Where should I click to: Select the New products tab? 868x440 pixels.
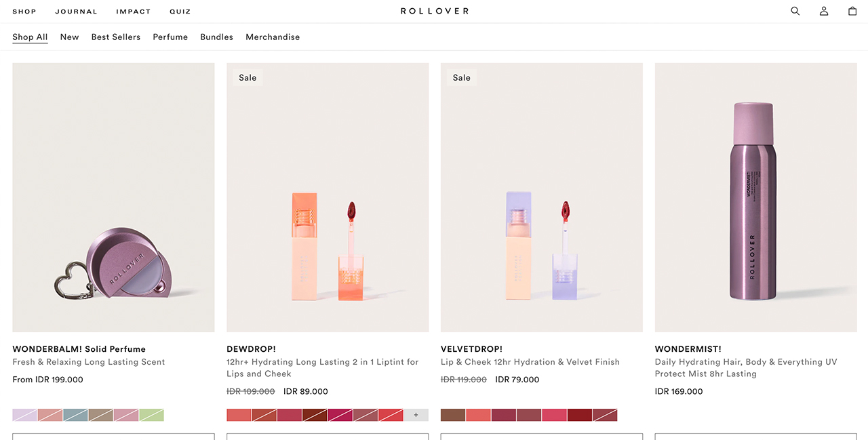click(x=69, y=37)
